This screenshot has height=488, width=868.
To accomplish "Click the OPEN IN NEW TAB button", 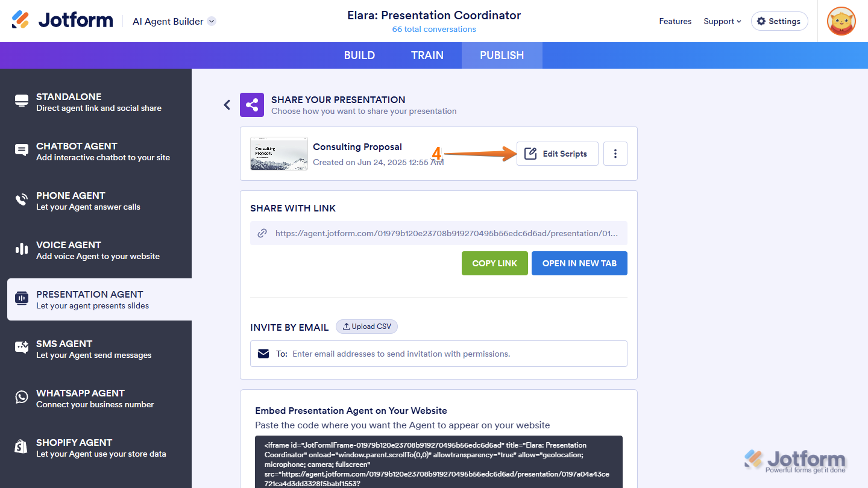I will point(579,263).
